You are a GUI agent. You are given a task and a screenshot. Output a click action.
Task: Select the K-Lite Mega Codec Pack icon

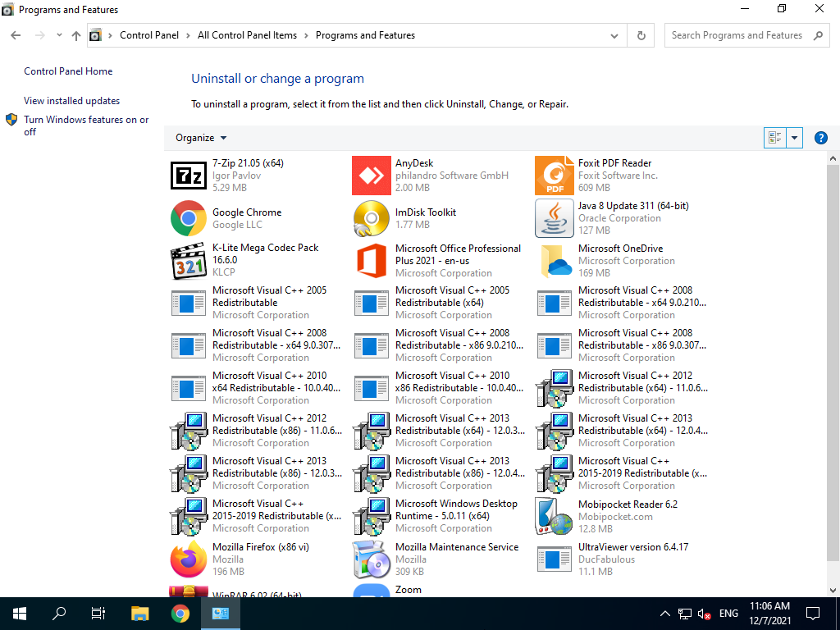[189, 261]
